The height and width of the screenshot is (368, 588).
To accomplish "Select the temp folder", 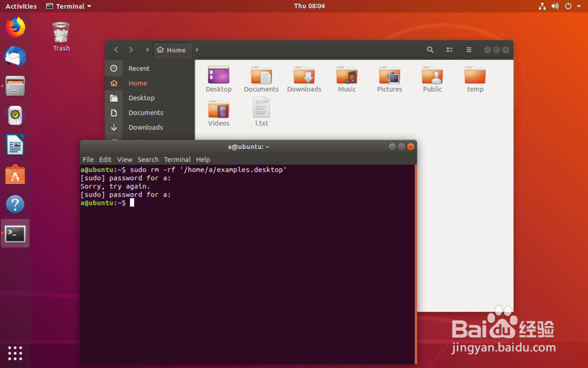I will 475,79.
